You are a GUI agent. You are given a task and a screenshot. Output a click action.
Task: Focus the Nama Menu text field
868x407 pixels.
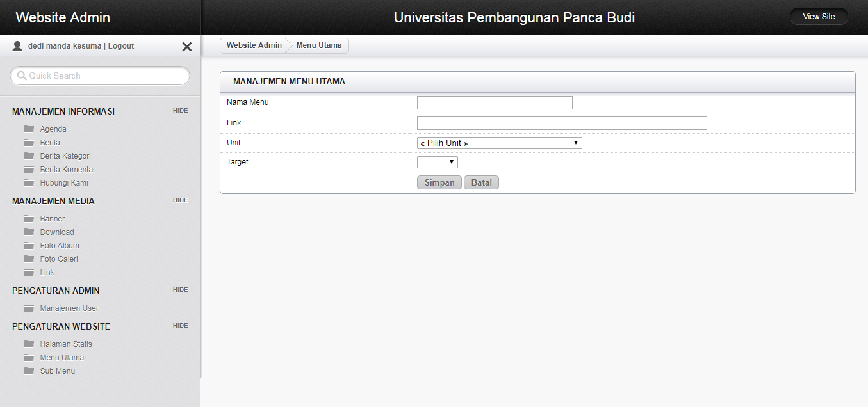tap(495, 103)
